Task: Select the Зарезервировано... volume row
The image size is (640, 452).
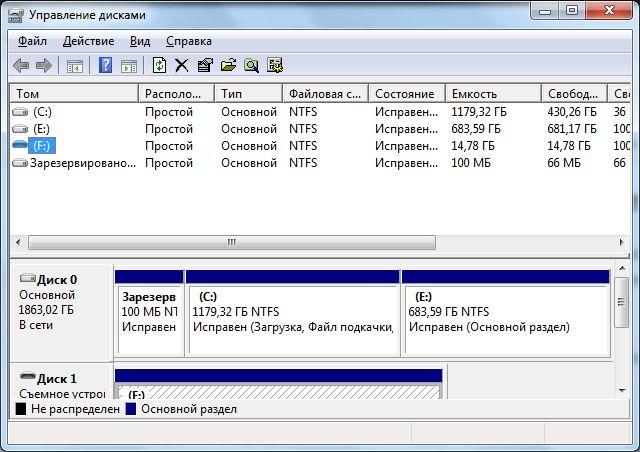Action: pos(320,163)
